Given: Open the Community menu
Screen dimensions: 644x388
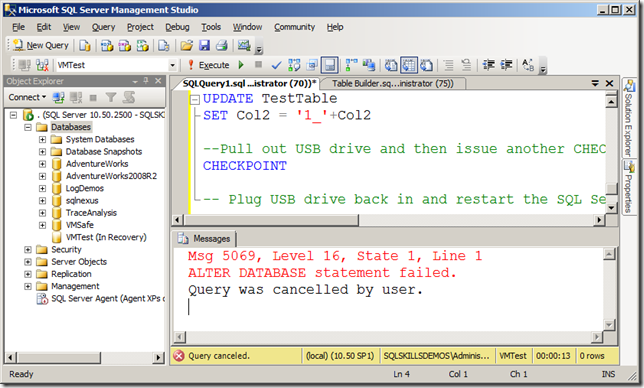Looking at the screenshot, I should [x=294, y=27].
